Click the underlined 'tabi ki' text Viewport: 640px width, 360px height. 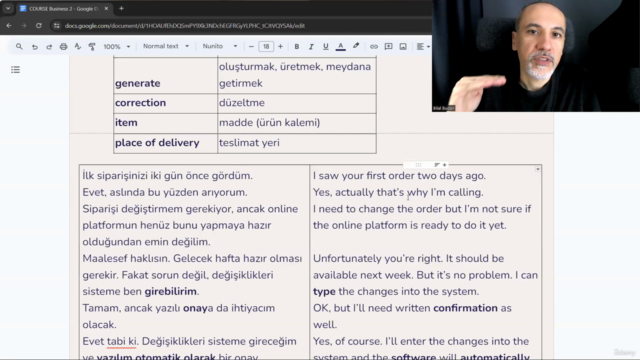point(122,341)
